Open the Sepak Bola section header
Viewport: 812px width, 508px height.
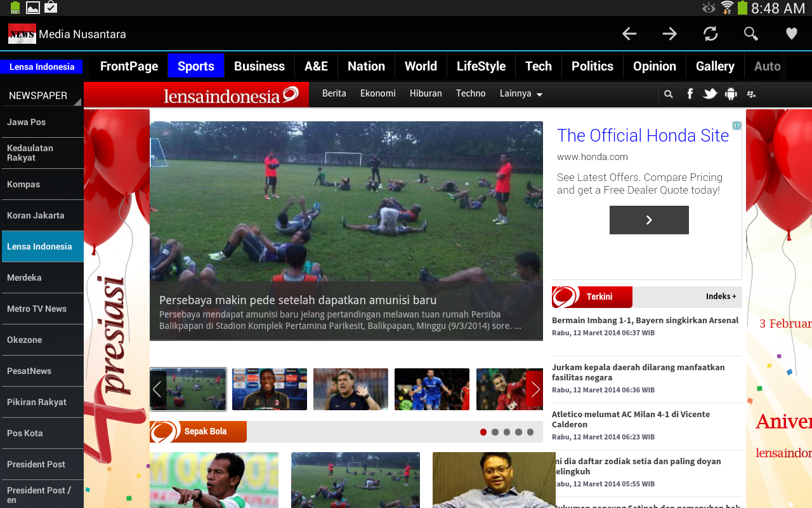pyautogui.click(x=198, y=432)
